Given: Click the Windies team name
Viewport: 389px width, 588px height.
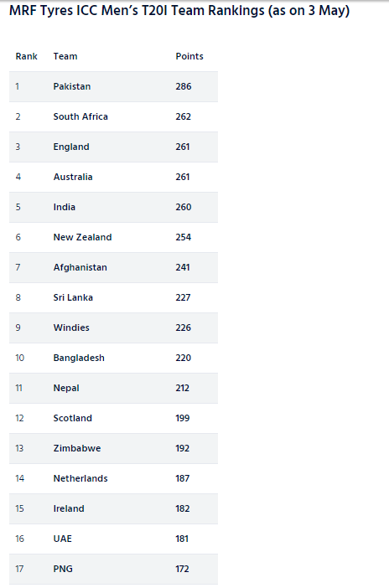Looking at the screenshot, I should (71, 328).
